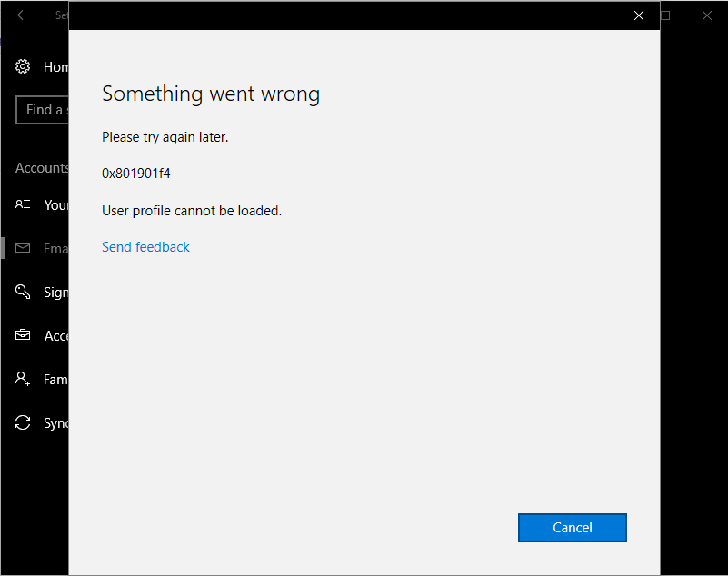Click the error code 0x801901f4 text
Image resolution: width=728 pixels, height=576 pixels.
pyautogui.click(x=136, y=174)
